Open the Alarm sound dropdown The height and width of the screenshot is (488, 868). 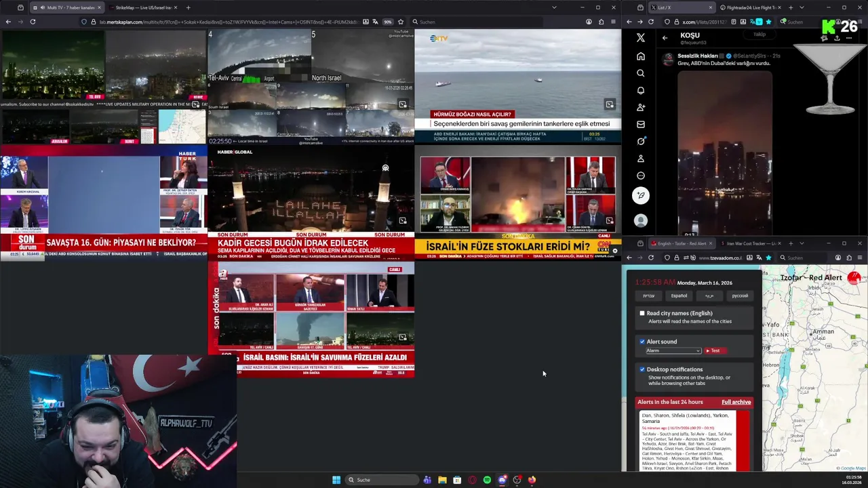673,350
